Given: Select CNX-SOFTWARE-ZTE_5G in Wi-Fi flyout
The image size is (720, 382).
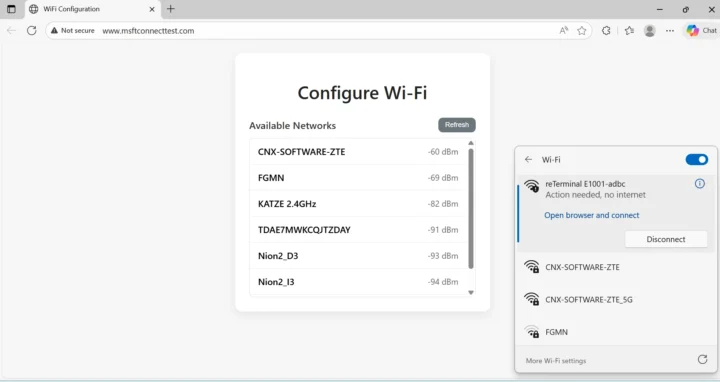Looking at the screenshot, I should [x=615, y=299].
